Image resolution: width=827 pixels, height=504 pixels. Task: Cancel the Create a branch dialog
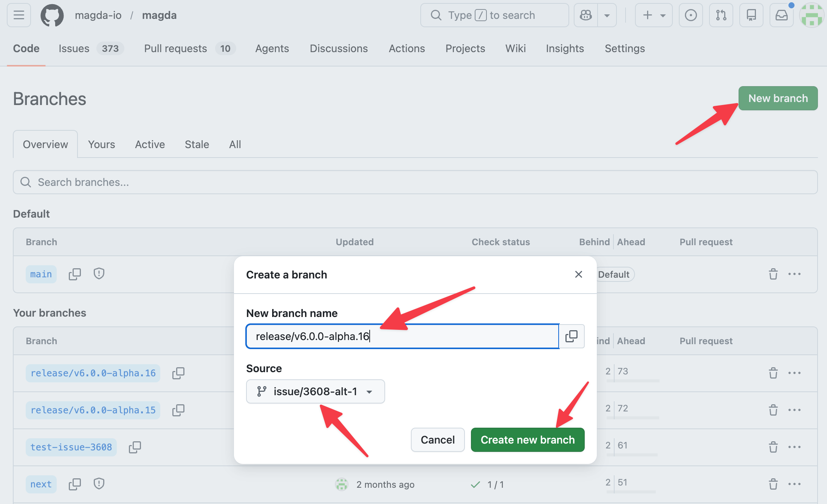tap(438, 440)
